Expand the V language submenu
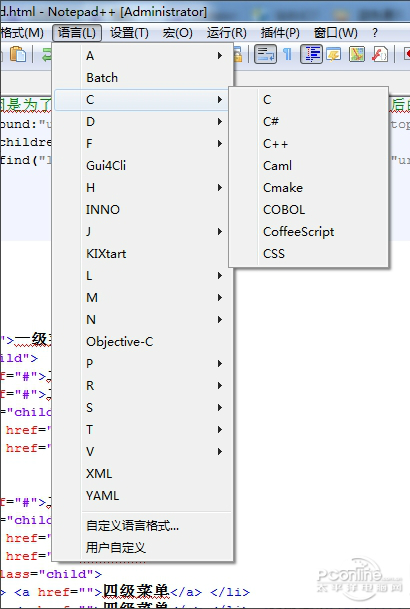 [x=143, y=451]
